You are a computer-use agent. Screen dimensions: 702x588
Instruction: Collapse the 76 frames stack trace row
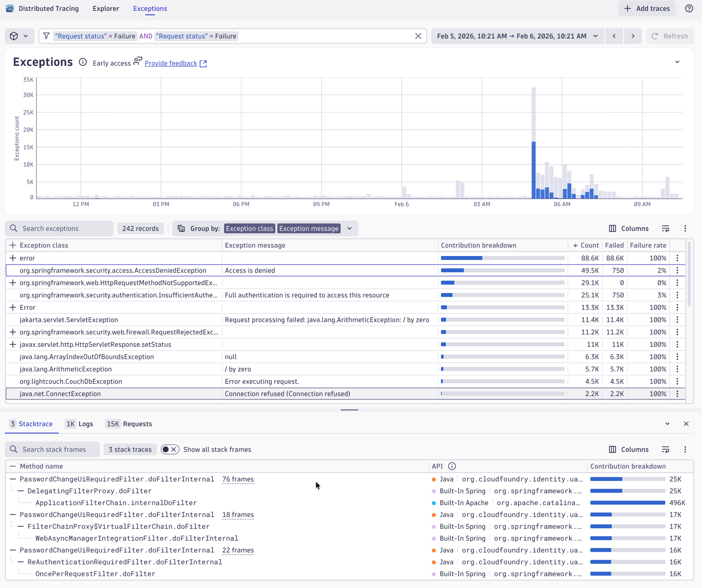[13, 479]
